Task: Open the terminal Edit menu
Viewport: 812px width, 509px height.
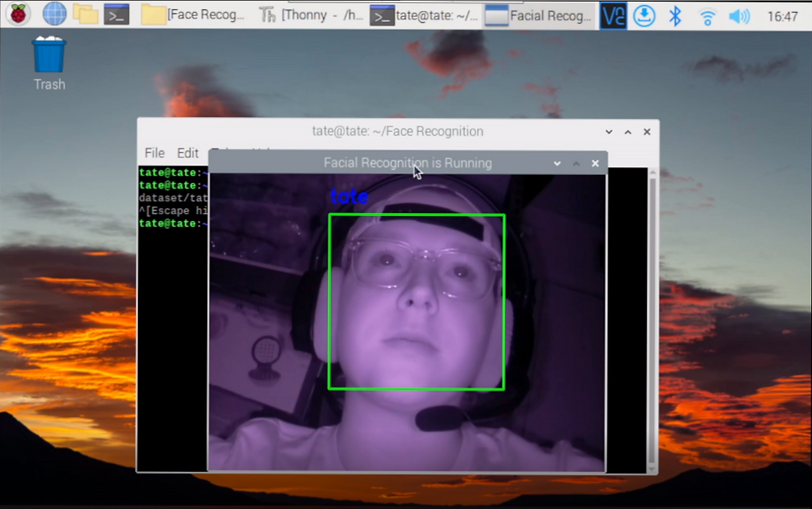Action: click(x=188, y=153)
